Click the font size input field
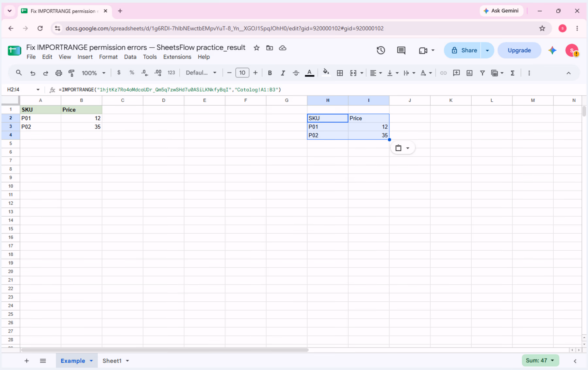Image resolution: width=588 pixels, height=370 pixels. [x=242, y=73]
